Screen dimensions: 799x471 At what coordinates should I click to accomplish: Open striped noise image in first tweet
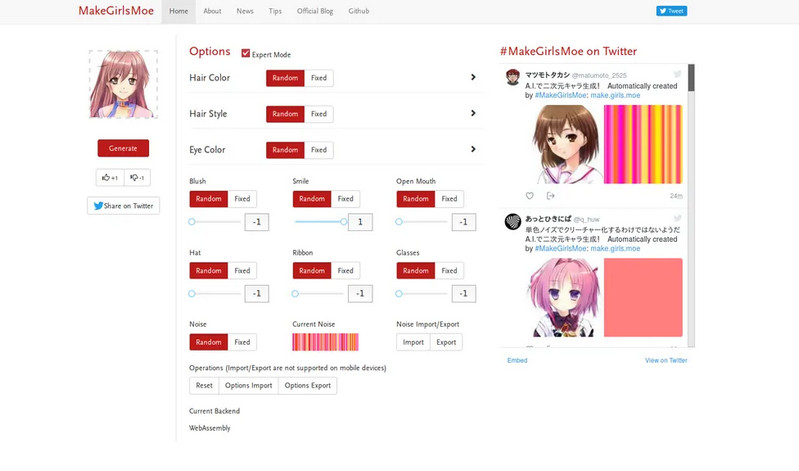[x=643, y=144]
